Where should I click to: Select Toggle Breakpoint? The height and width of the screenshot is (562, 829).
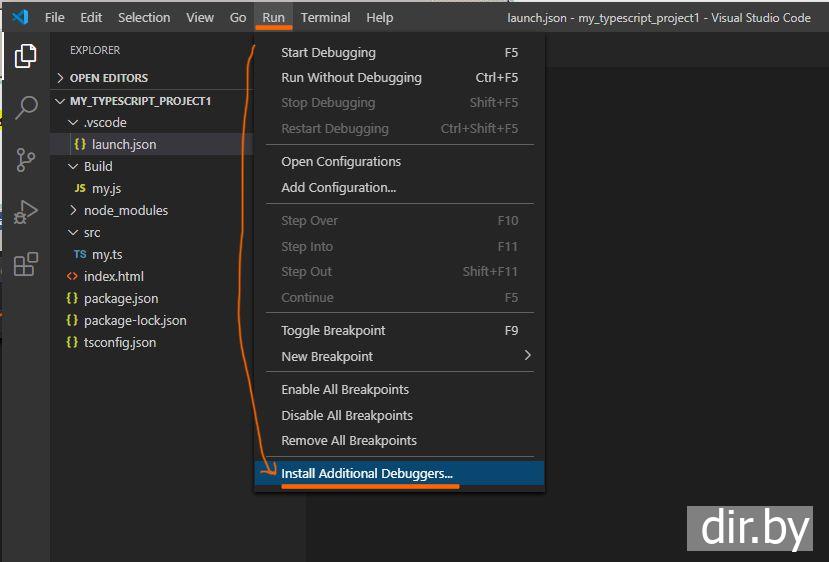399,330
